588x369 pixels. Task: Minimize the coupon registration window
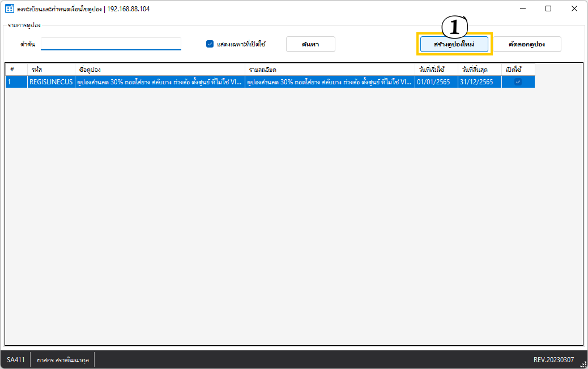[x=522, y=9]
